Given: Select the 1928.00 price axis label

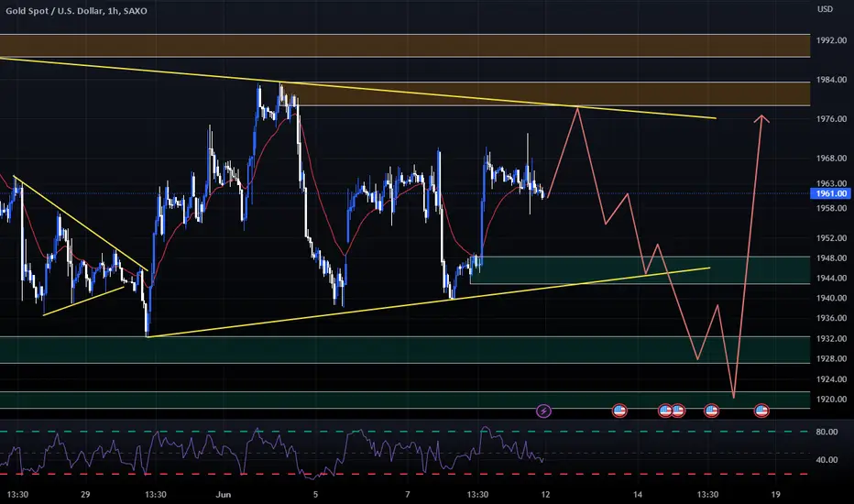Looking at the screenshot, I should click(x=831, y=358).
